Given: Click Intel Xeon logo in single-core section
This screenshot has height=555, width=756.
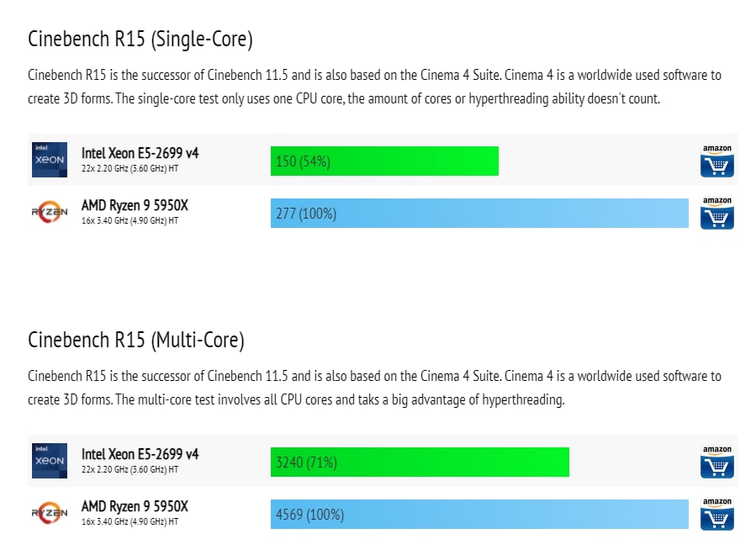Looking at the screenshot, I should [50, 160].
